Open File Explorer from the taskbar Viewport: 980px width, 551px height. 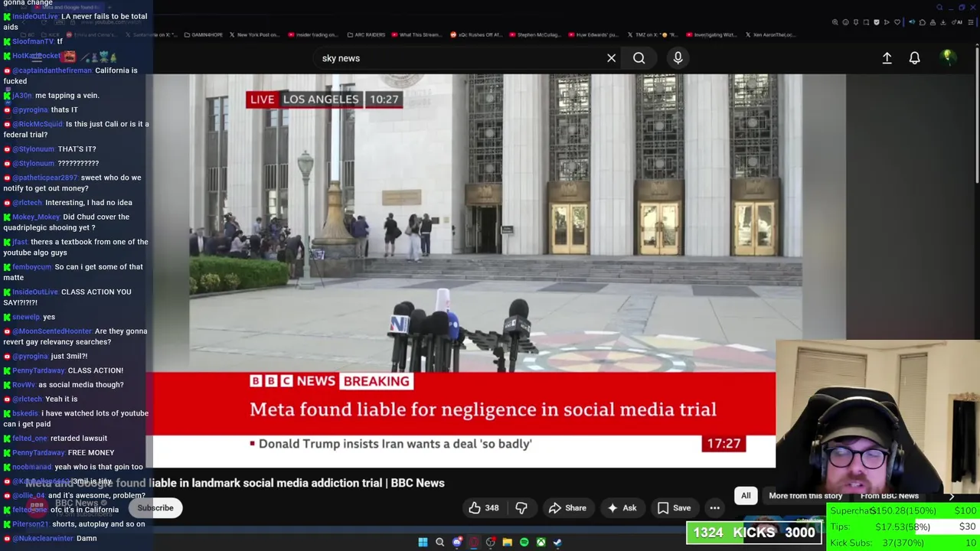click(507, 543)
